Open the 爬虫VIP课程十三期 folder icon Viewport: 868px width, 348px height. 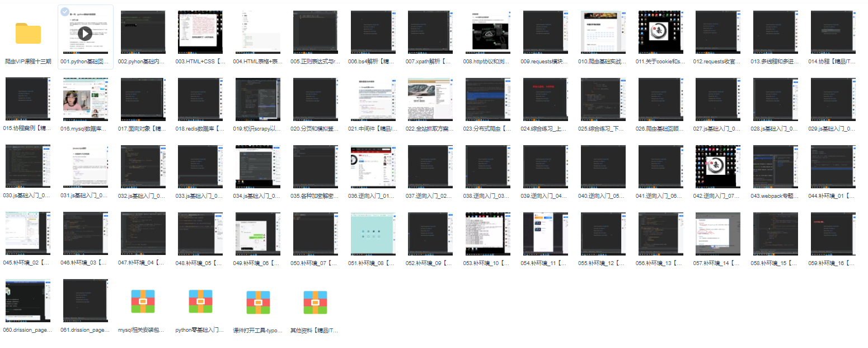pos(28,34)
